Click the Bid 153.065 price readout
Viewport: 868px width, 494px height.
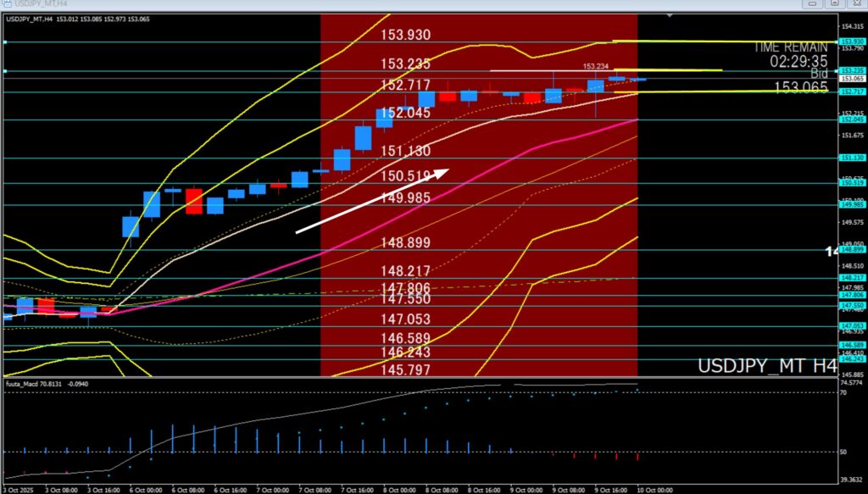click(800, 86)
